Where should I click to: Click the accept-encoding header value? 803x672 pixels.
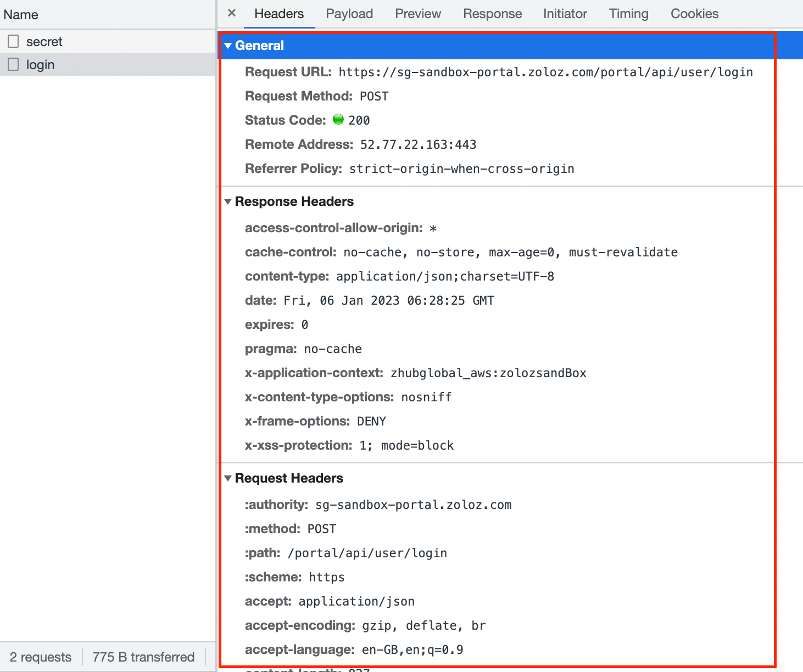(423, 625)
